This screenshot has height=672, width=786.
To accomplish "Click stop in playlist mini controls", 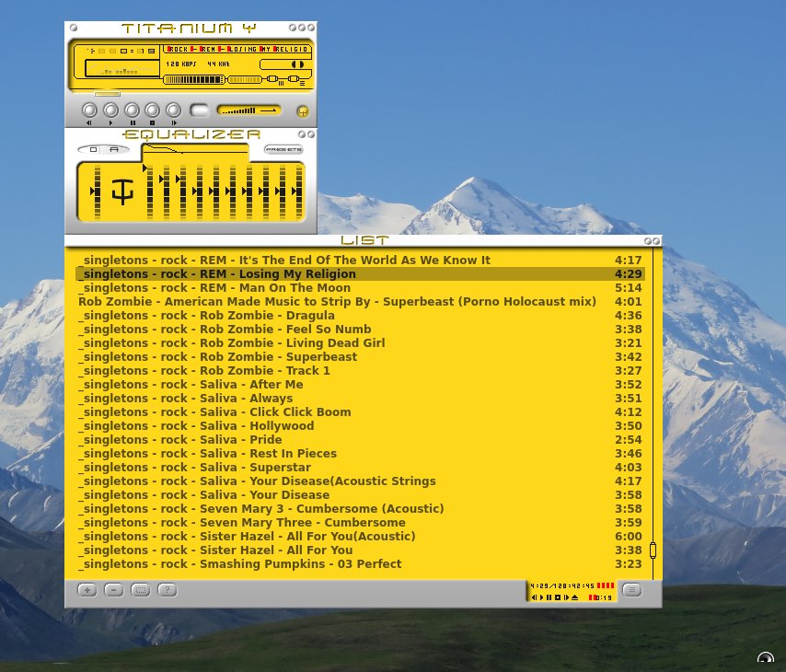I will click(x=558, y=597).
